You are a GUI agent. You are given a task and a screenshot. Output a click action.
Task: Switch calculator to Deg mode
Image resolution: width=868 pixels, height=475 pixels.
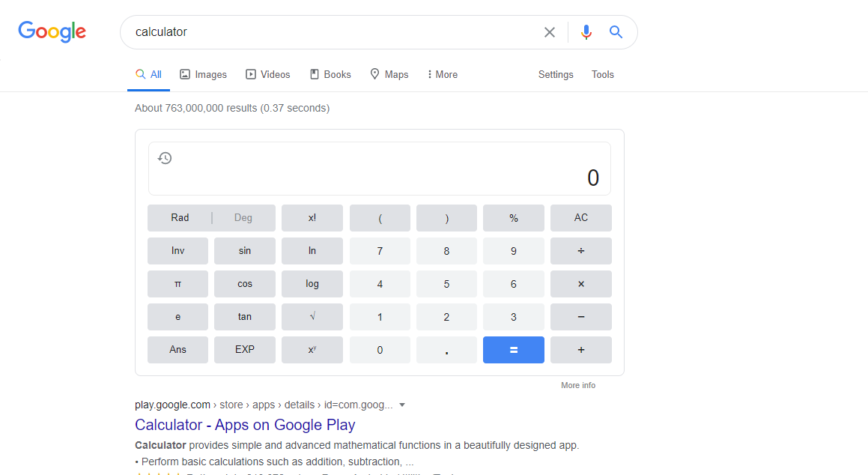coord(243,218)
